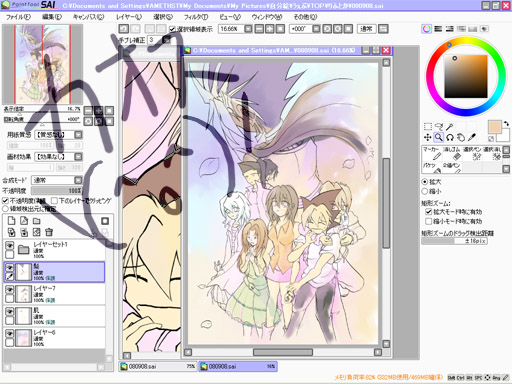This screenshot has width=512, height=384.
Task: Create a new normal layer
Action: [12, 221]
